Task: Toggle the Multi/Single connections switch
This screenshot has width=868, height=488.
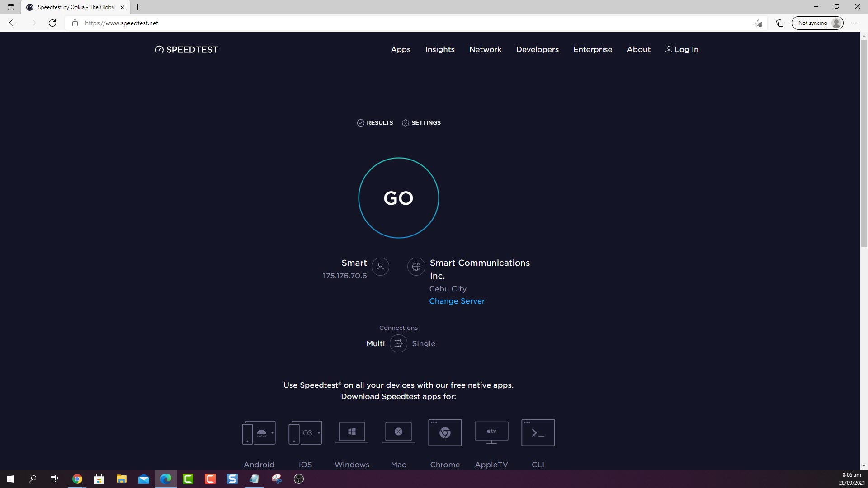Action: tap(398, 343)
